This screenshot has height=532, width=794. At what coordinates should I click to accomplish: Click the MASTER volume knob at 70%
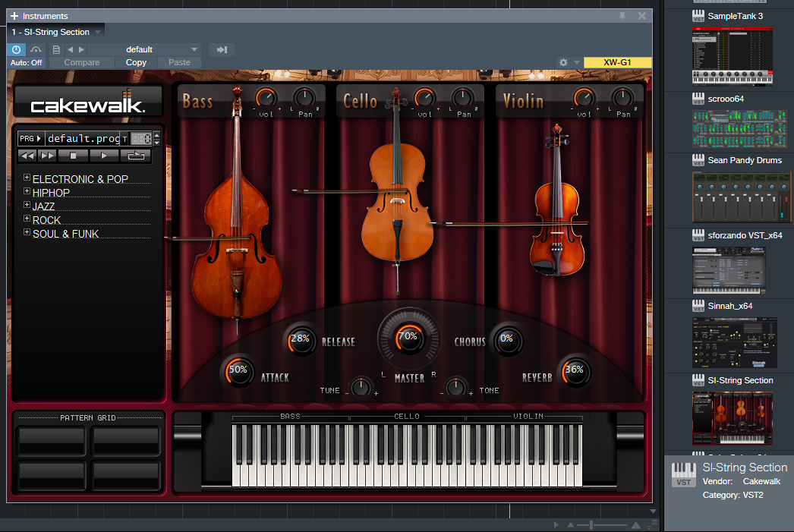[408, 338]
